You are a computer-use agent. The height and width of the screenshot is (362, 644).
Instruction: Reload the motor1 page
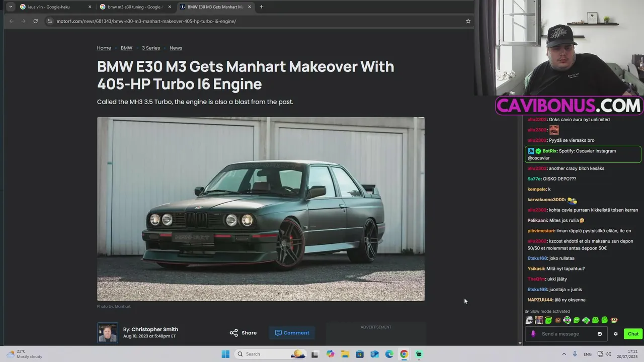click(x=35, y=21)
